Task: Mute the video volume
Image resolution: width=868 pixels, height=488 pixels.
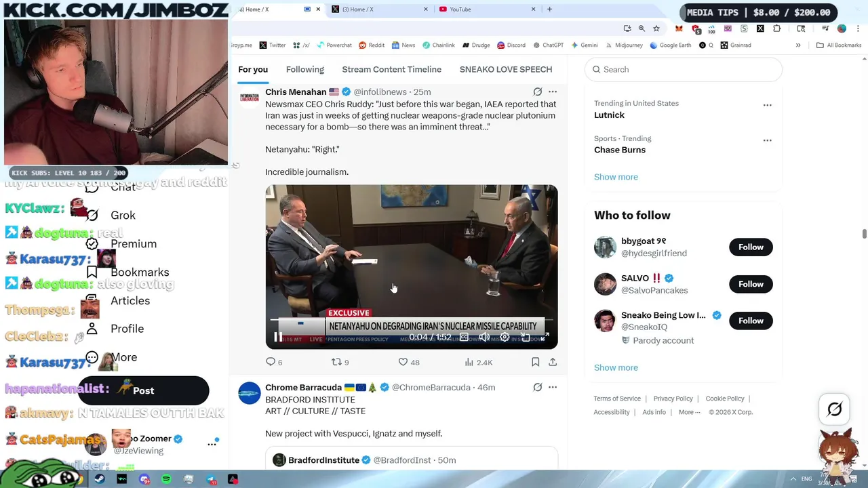Action: pos(484,337)
